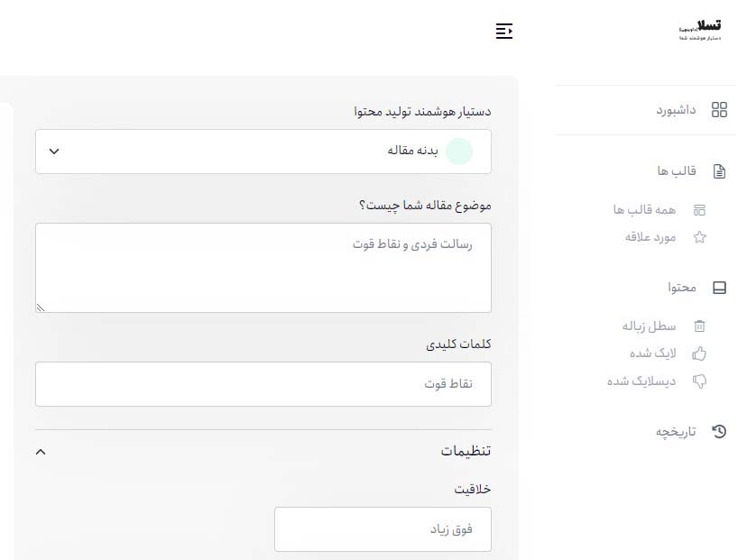Click the dashboard grid icon
The height and width of the screenshot is (560, 747).
(719, 110)
